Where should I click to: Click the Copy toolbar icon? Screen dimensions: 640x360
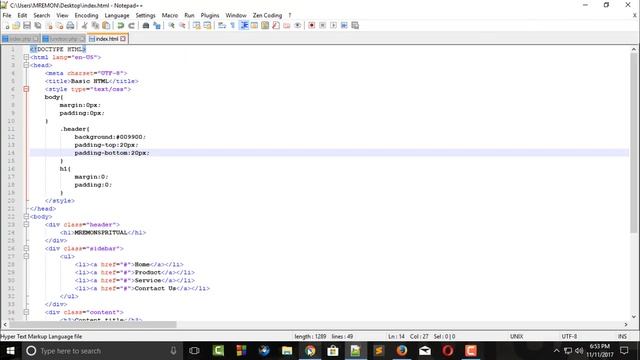pos(96,26)
